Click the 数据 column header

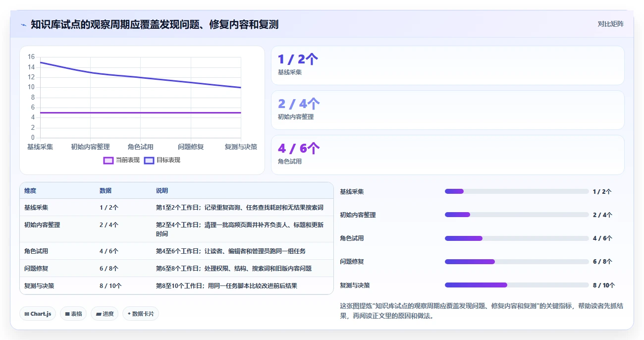[x=106, y=191]
